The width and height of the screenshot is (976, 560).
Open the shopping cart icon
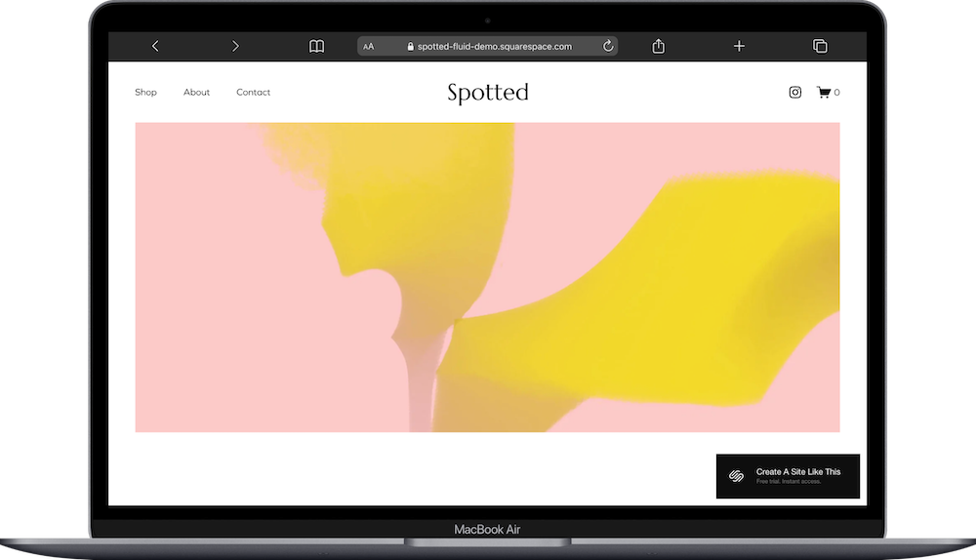coord(824,92)
